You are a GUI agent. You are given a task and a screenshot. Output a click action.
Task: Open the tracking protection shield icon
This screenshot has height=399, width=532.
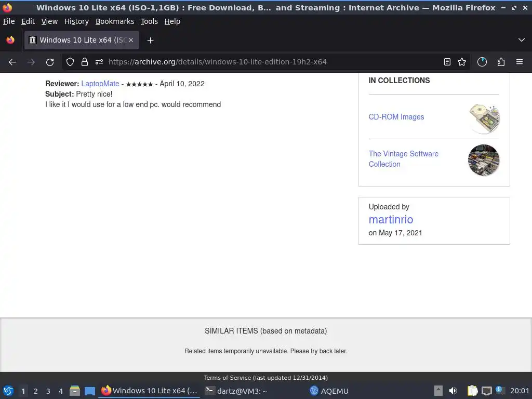coord(70,62)
